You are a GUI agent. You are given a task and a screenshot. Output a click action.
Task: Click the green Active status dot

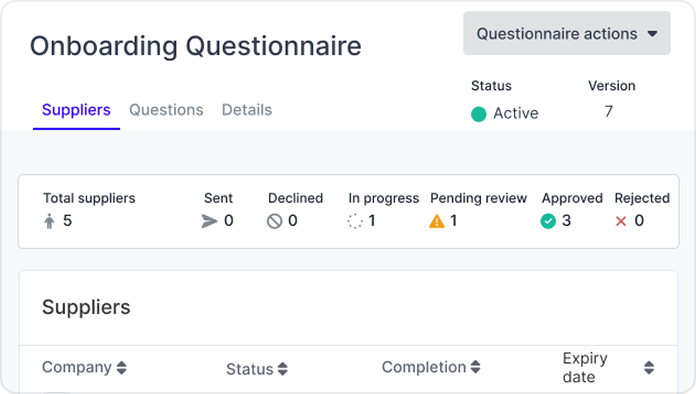point(478,114)
